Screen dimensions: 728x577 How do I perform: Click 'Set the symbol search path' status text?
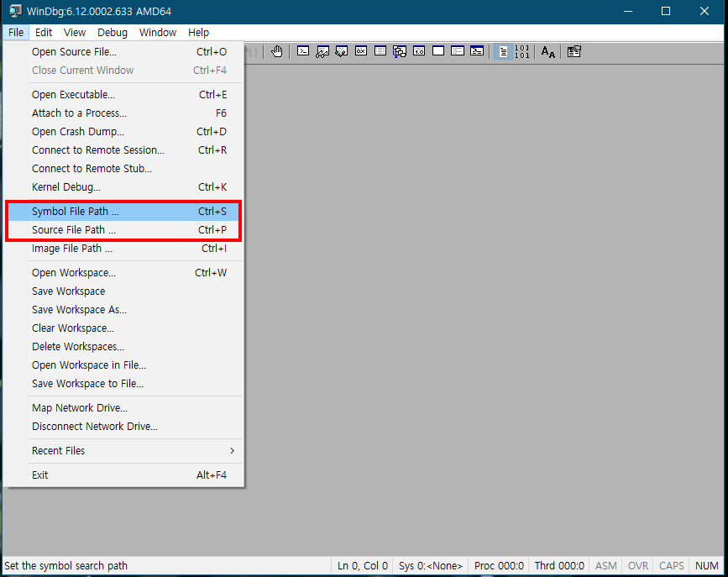tap(66, 566)
